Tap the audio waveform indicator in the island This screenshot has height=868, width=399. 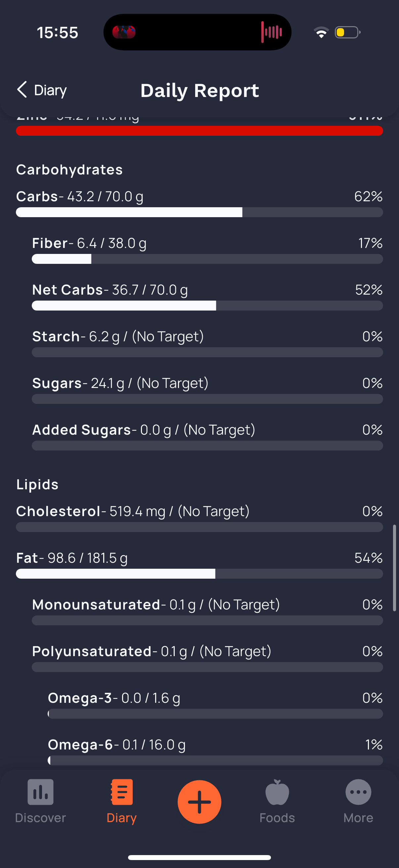pos(271,32)
